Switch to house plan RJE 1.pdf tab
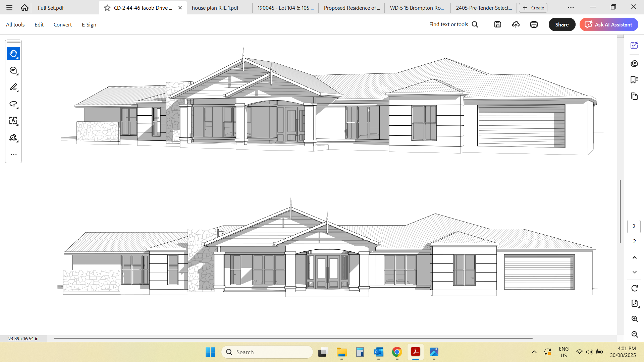The height and width of the screenshot is (362, 644). (x=215, y=8)
